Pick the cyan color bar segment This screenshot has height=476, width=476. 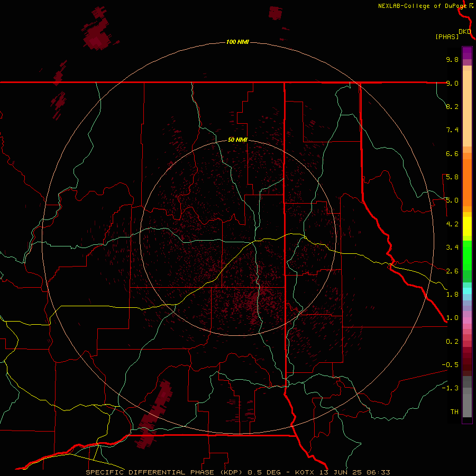pos(467,290)
